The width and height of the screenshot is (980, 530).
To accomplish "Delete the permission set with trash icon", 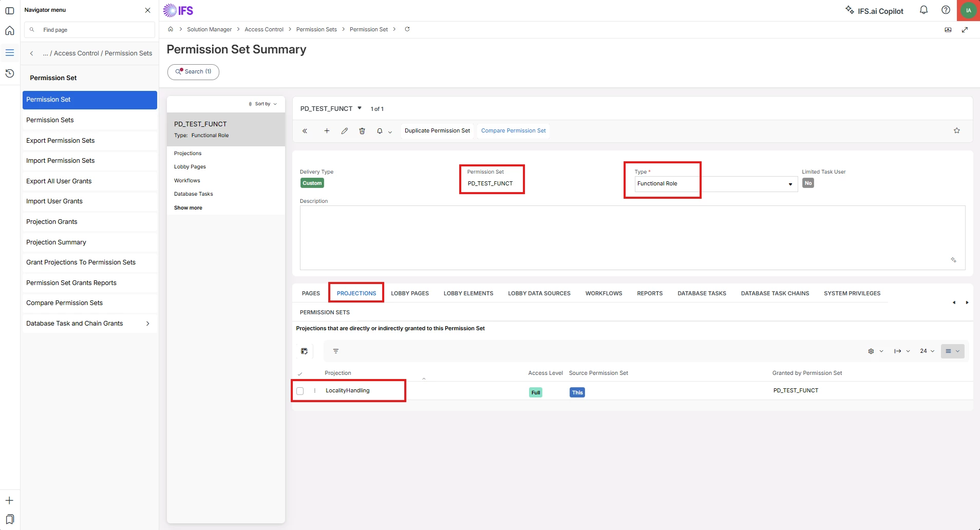I will (362, 131).
